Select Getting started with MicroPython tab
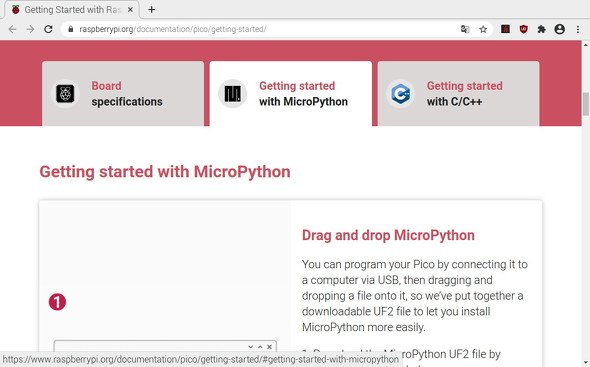 (290, 93)
